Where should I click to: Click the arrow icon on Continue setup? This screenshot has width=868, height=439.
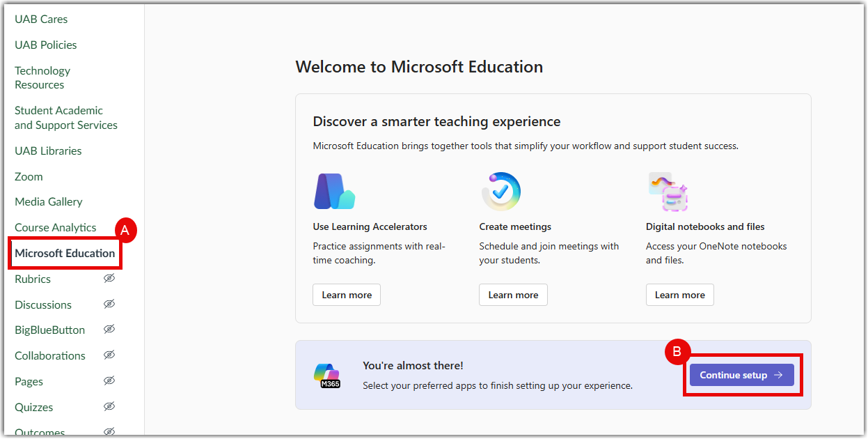(x=779, y=375)
